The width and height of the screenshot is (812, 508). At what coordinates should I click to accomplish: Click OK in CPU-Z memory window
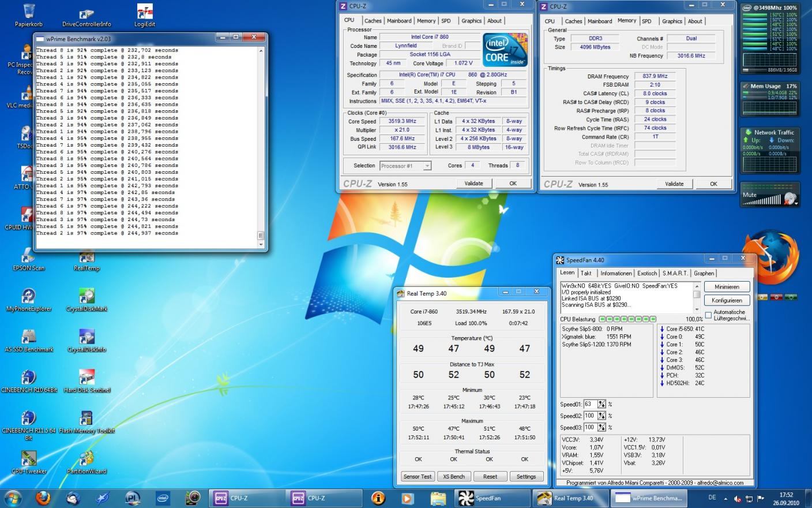click(713, 184)
